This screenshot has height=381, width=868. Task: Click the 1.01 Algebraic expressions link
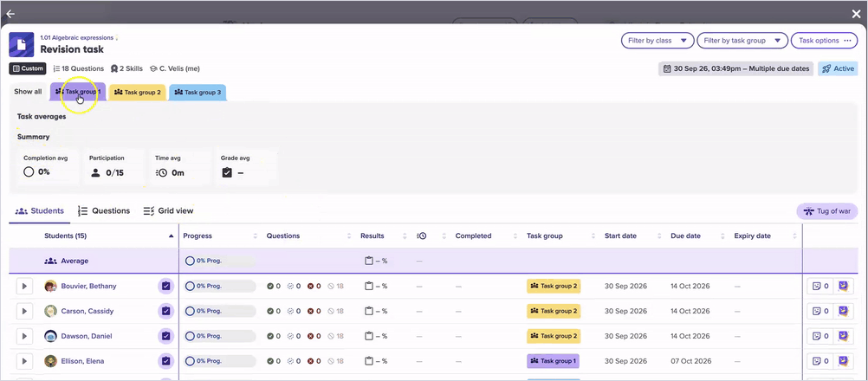[76, 37]
